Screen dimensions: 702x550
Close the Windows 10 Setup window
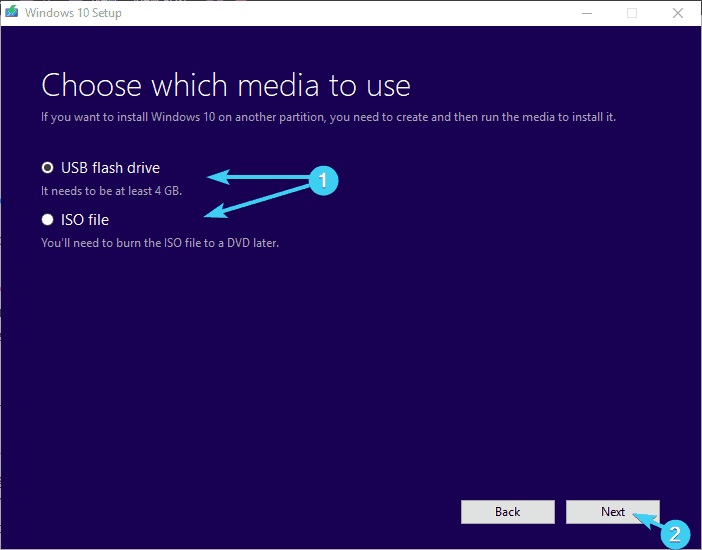point(678,13)
